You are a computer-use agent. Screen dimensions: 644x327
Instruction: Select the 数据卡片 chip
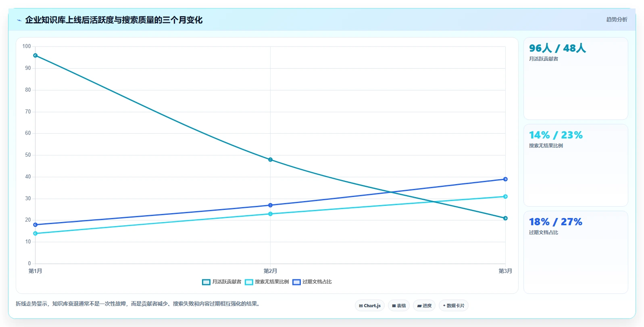pos(454,306)
